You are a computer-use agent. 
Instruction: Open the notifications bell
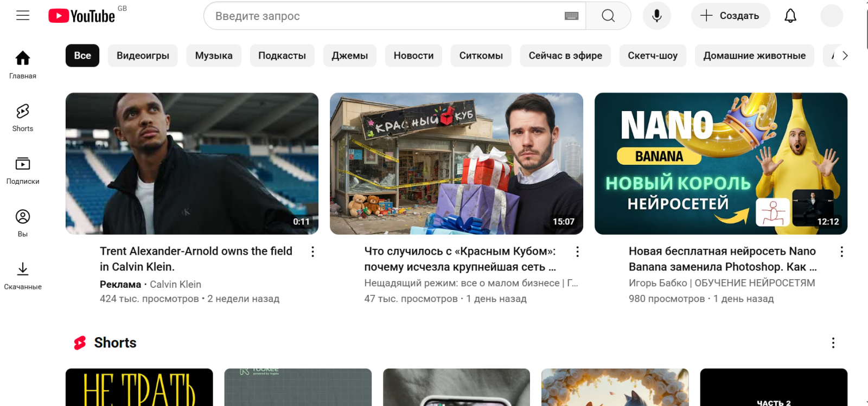pos(790,16)
